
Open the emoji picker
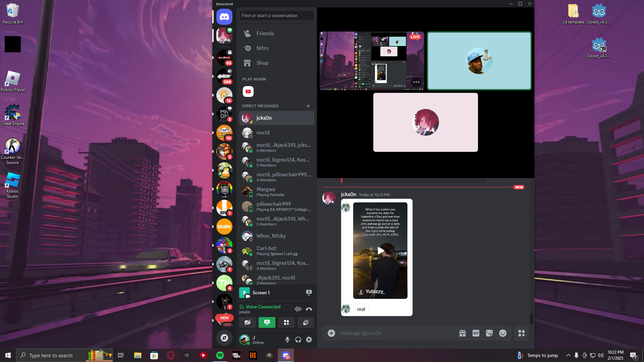coord(502,333)
